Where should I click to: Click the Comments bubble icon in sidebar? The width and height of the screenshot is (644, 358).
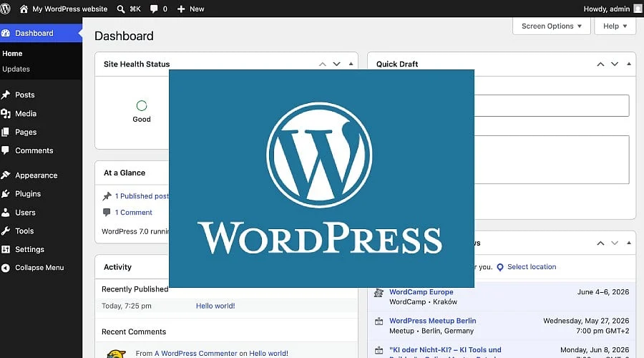pyautogui.click(x=6, y=150)
